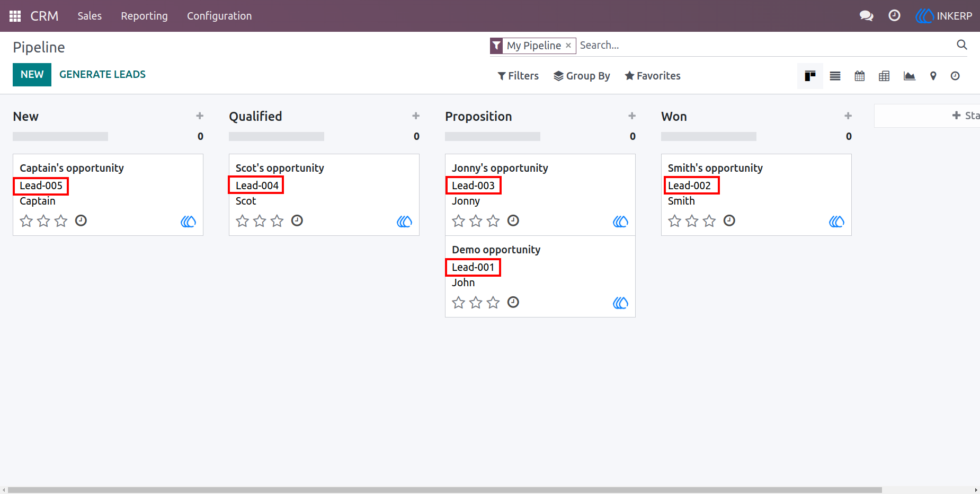Switch to activity view clock icon
The height and width of the screenshot is (494, 980).
(x=955, y=76)
